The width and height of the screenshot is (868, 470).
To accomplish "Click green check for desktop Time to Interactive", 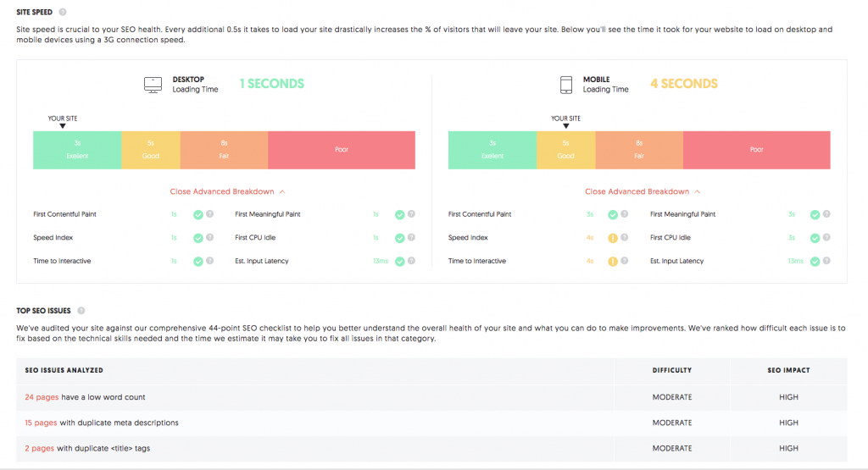I will 198,262.
